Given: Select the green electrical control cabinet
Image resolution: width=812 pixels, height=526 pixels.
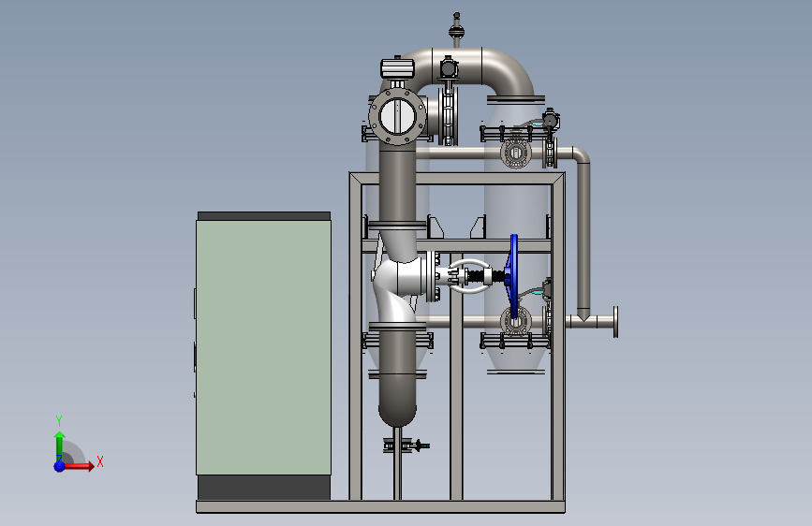Looking at the screenshot, I should click(x=263, y=347).
